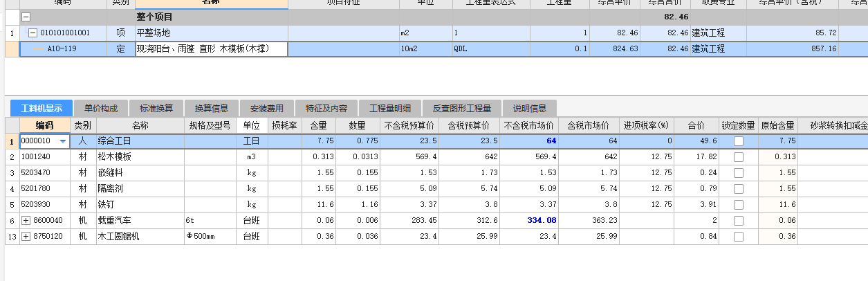Image resolution: width=868 pixels, height=281 pixels.
Task: Click the 6t specification cell
Action: click(210, 220)
